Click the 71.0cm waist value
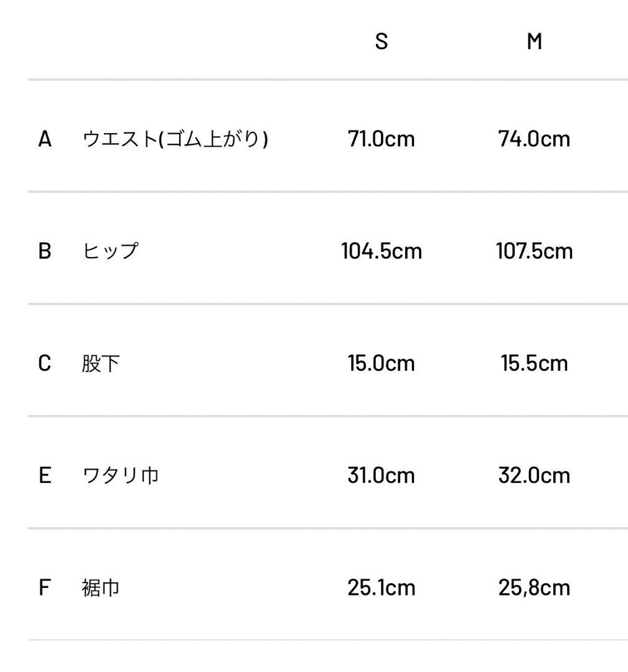This screenshot has height=672, width=628. click(x=381, y=139)
